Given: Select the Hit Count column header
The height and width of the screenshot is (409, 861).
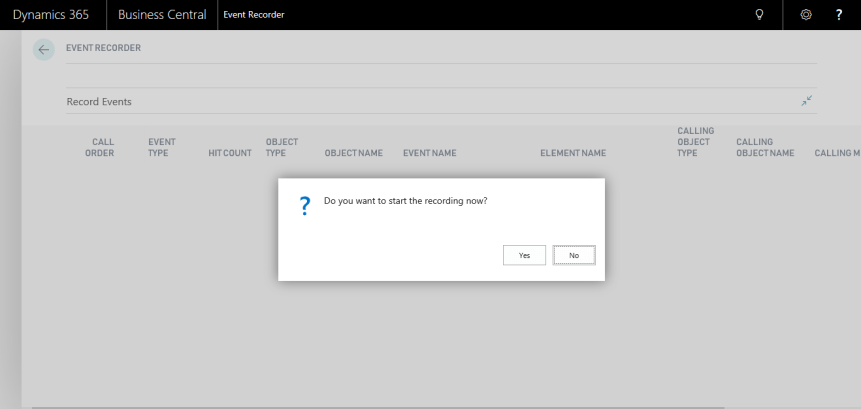Looking at the screenshot, I should (x=229, y=153).
